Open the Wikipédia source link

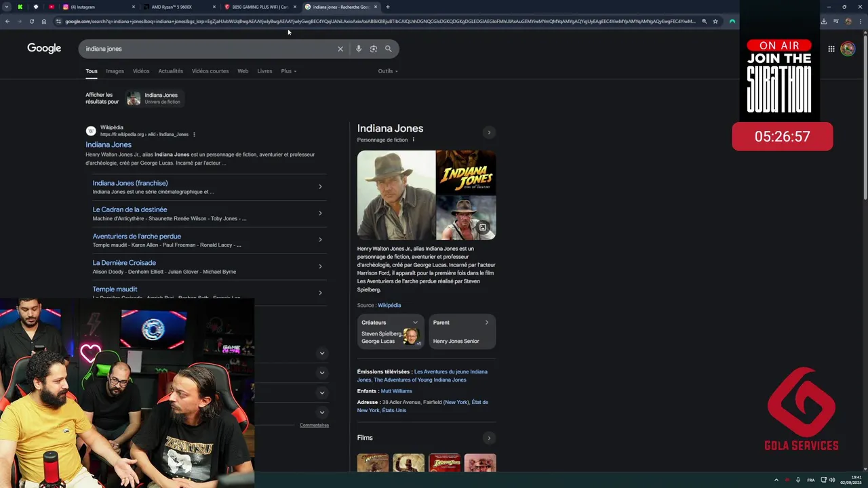tap(389, 305)
